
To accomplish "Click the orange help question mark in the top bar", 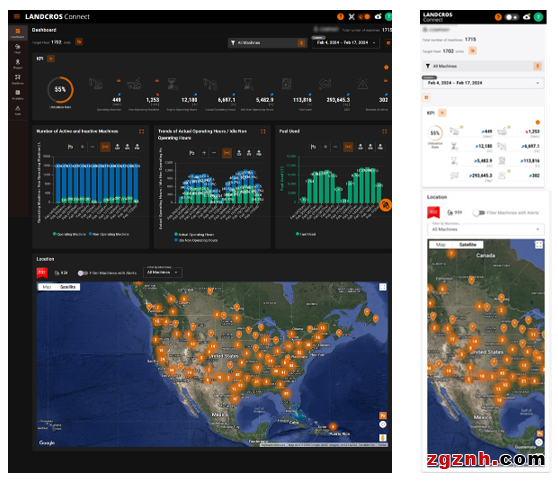I will [340, 16].
